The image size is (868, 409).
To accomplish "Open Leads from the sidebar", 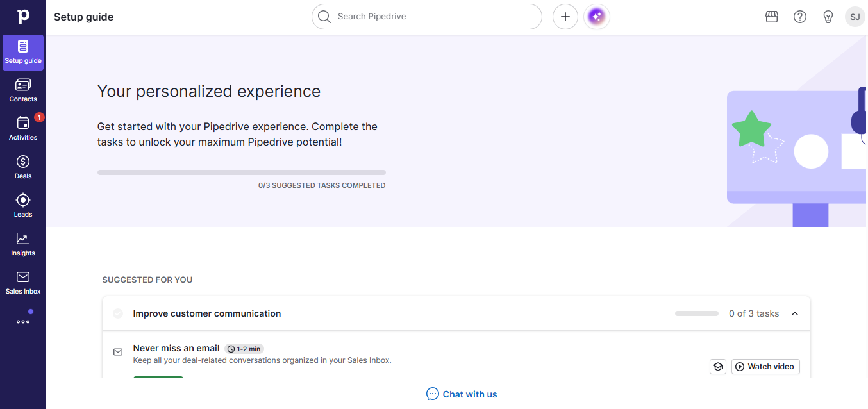I will click(23, 206).
